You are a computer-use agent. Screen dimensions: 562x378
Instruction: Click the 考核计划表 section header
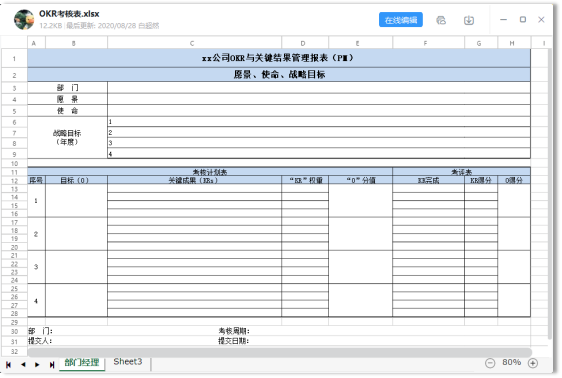[x=210, y=172]
